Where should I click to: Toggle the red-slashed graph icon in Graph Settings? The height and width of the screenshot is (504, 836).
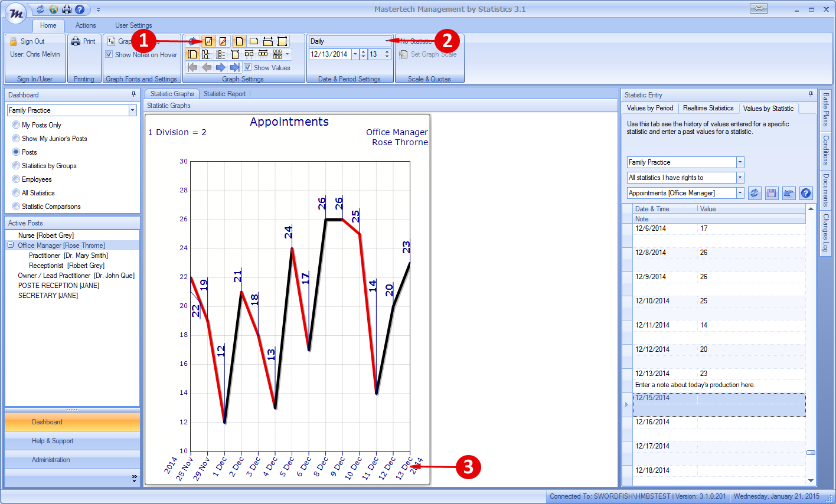point(223,41)
